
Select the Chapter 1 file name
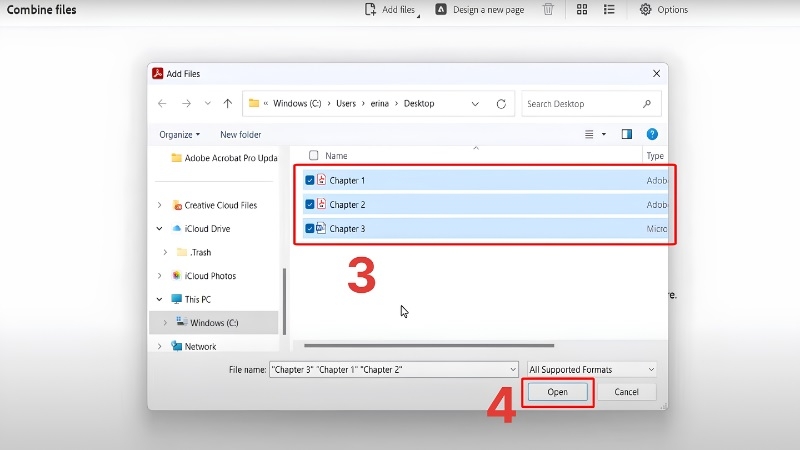347,180
